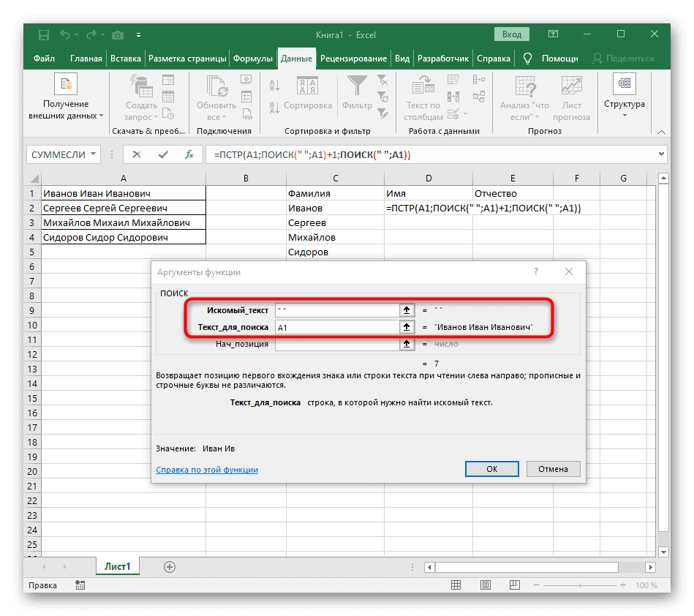Confirm the dialog with OK
The height and width of the screenshot is (616, 694).
[491, 469]
